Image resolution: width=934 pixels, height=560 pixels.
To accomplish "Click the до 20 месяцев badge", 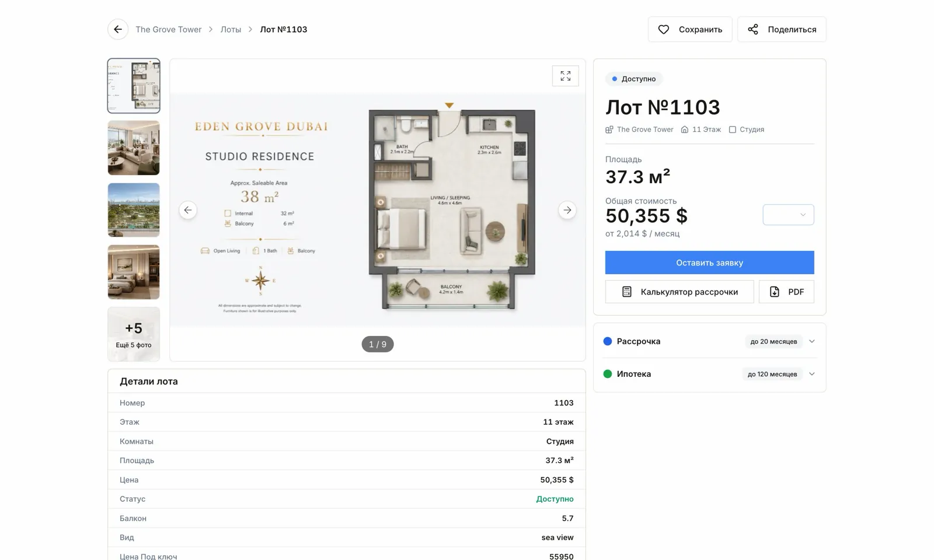I will click(773, 341).
